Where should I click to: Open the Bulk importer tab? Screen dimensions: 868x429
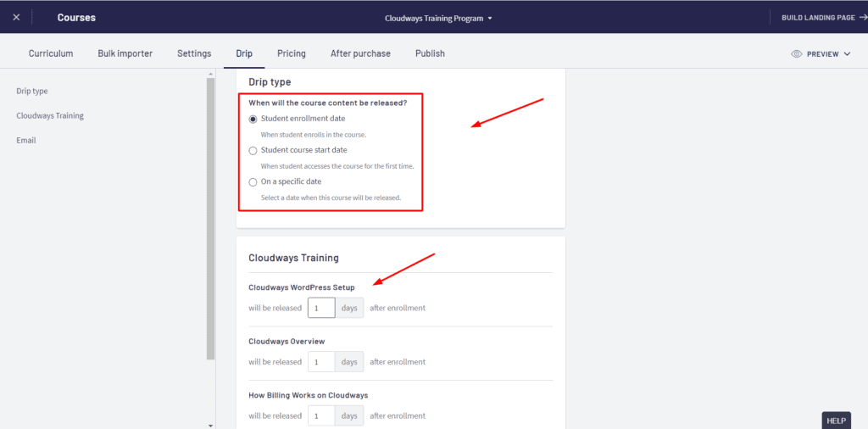click(x=125, y=53)
